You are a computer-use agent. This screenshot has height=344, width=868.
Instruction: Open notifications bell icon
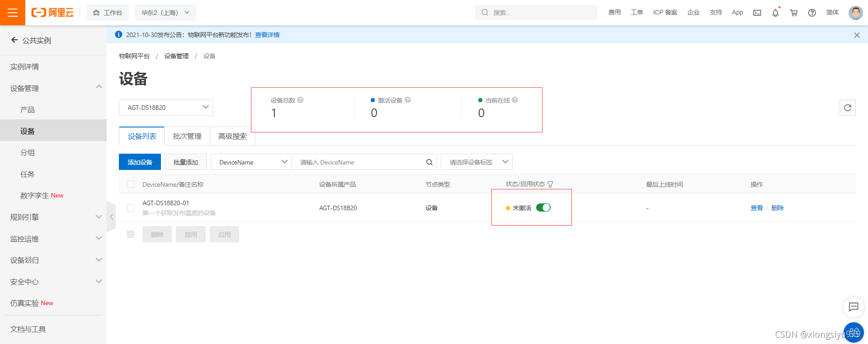775,13
